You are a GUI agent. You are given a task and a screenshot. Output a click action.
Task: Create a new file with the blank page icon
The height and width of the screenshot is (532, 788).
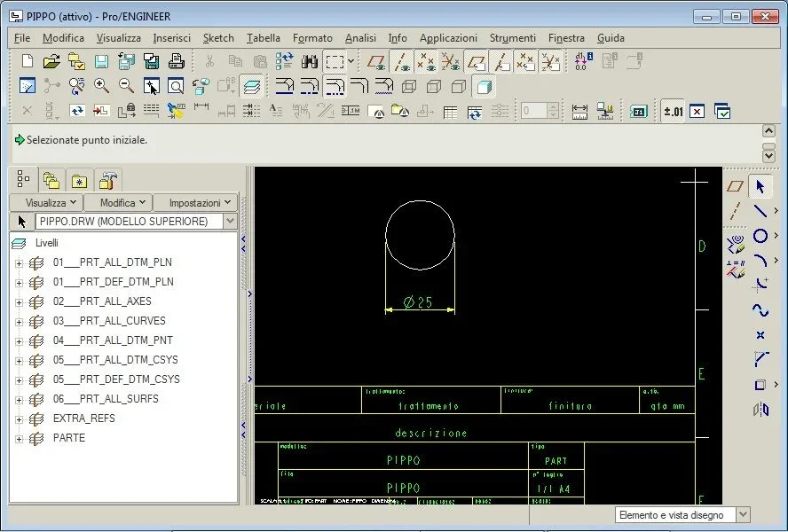(28, 61)
